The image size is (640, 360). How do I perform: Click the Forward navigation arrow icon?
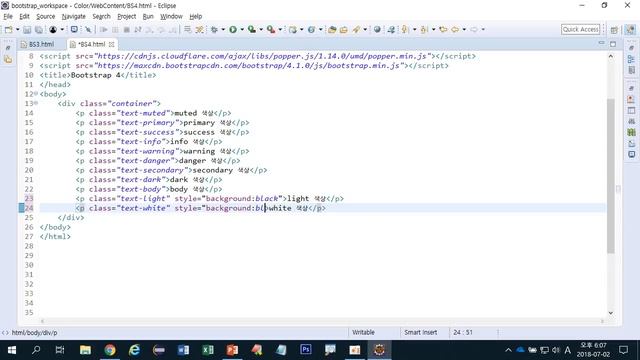pyautogui.click(x=474, y=29)
